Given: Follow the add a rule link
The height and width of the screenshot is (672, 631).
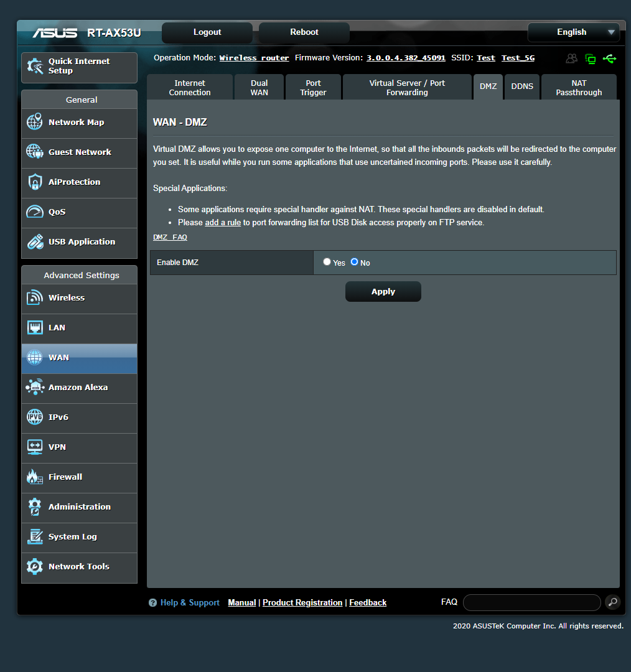Looking at the screenshot, I should point(223,222).
